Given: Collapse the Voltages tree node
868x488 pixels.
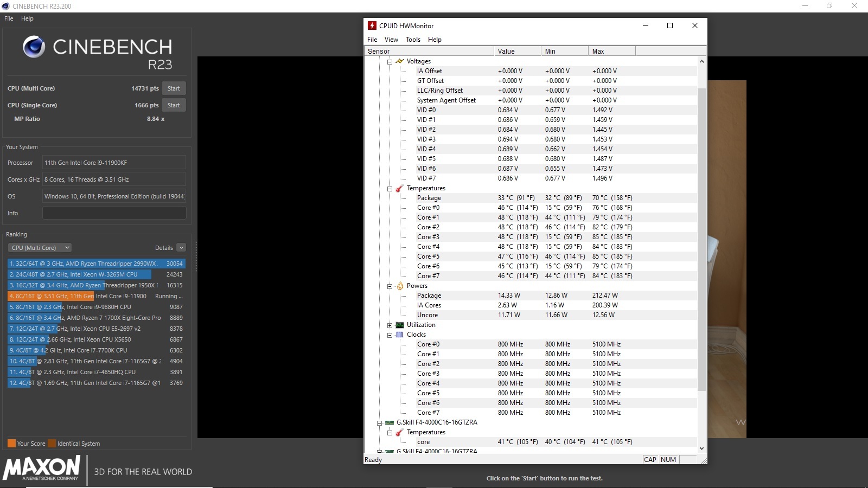Looking at the screenshot, I should pyautogui.click(x=390, y=61).
